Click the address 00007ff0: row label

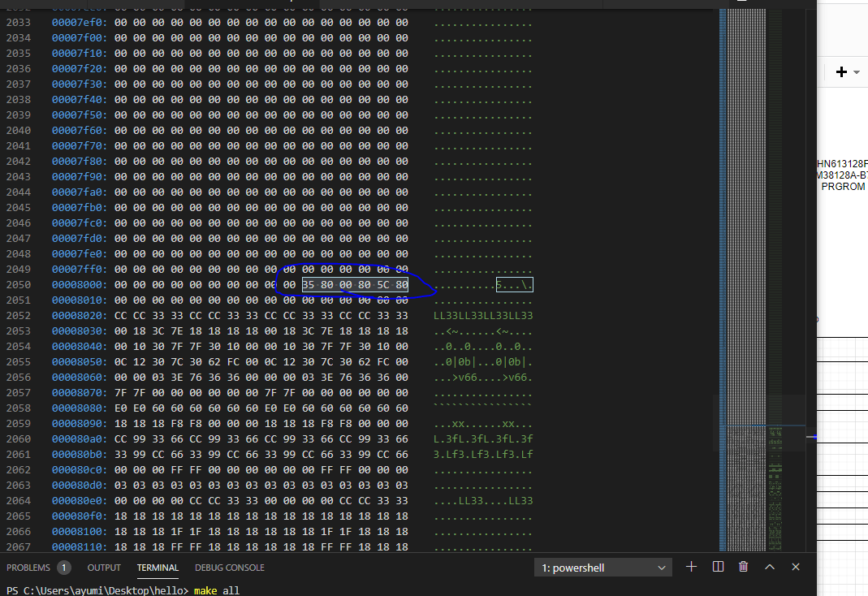point(80,269)
